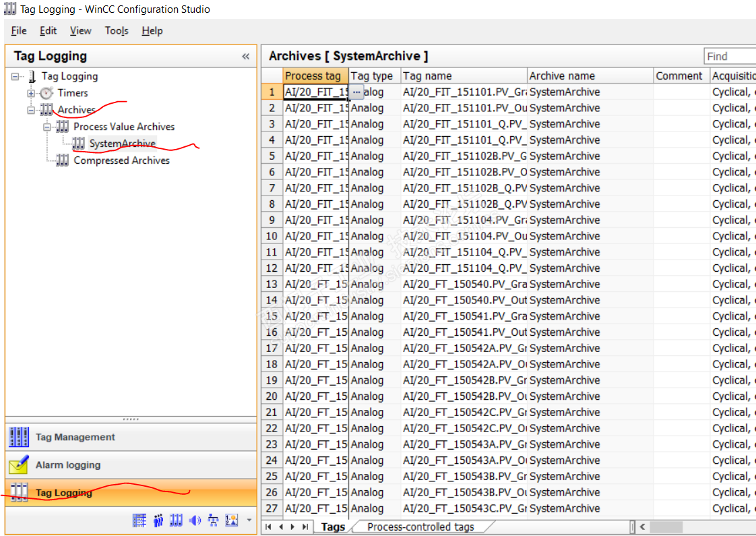The height and width of the screenshot is (536, 756).
Task: Open the navigation bar options dropdown arrow
Action: [249, 520]
